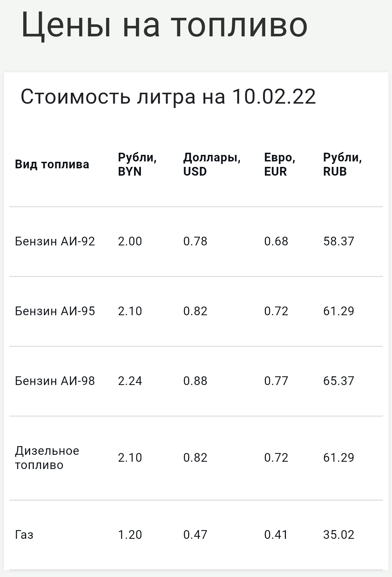This screenshot has height=577, width=392.
Task: Click the АИ-92 RUB price 58.37
Action: pyautogui.click(x=339, y=241)
